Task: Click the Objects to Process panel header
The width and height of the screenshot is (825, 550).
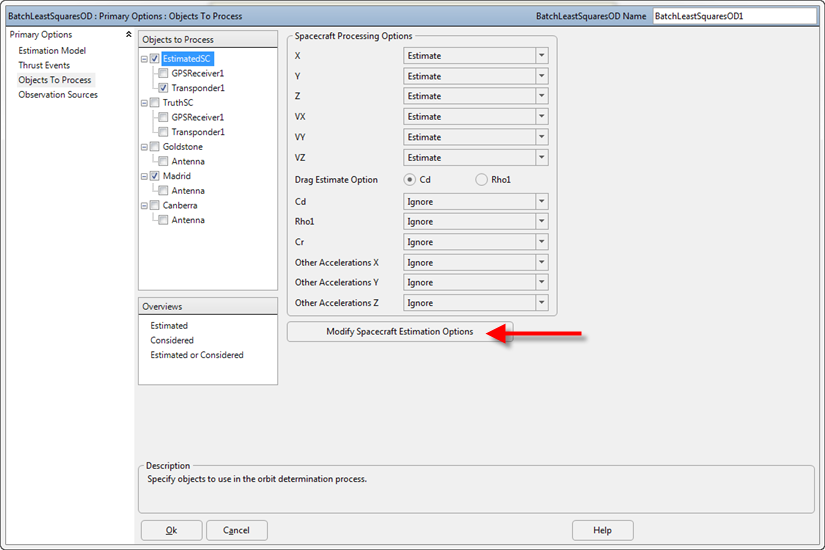Action: click(208, 39)
